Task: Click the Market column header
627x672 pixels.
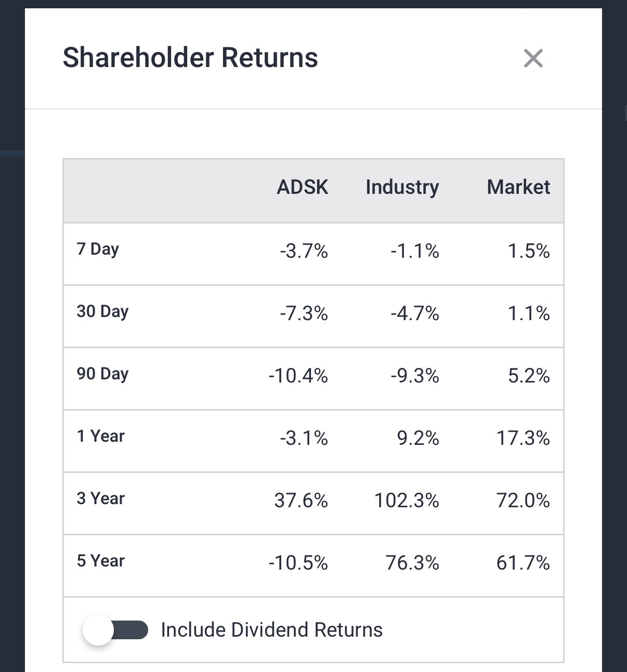Action: tap(518, 187)
